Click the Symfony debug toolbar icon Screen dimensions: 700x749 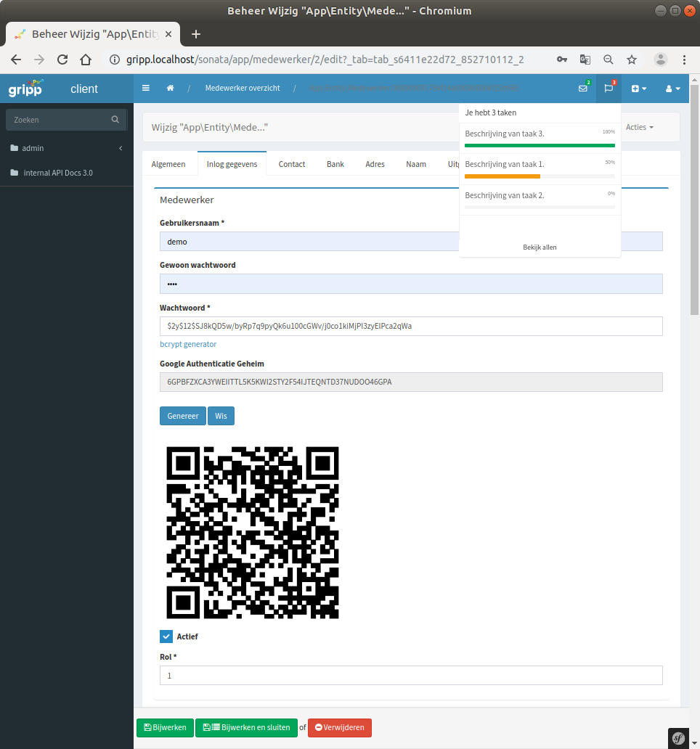click(x=678, y=738)
